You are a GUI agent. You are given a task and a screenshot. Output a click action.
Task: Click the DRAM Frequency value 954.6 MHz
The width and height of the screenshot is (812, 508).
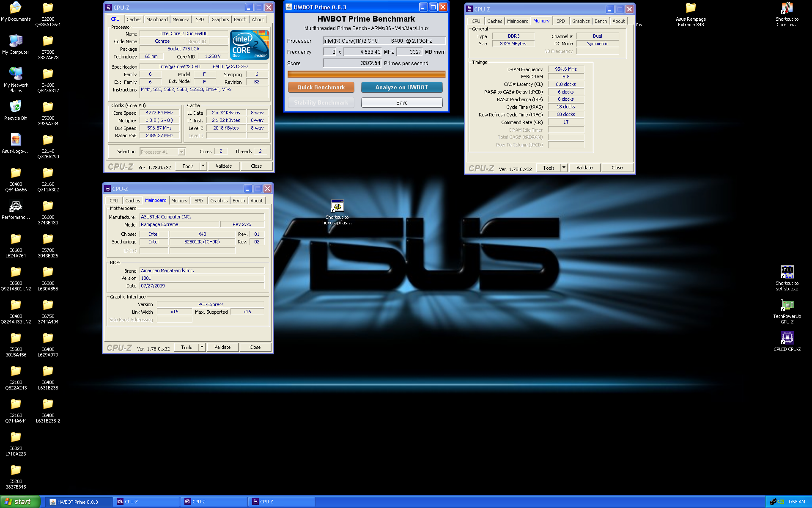pos(566,69)
